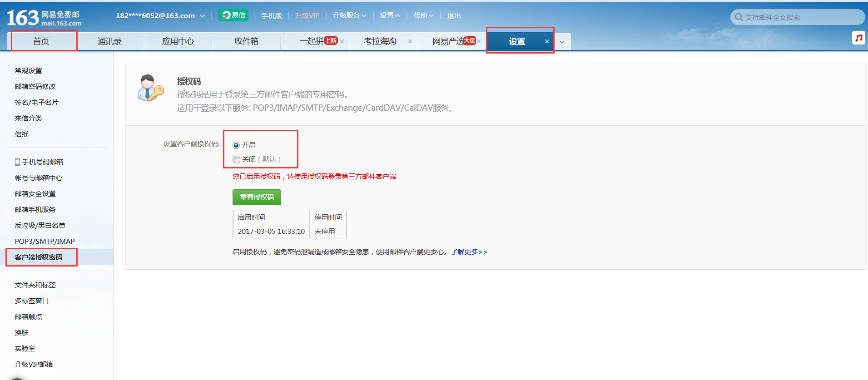Click the green 重置授权码 button
868x380 pixels.
coord(257,197)
